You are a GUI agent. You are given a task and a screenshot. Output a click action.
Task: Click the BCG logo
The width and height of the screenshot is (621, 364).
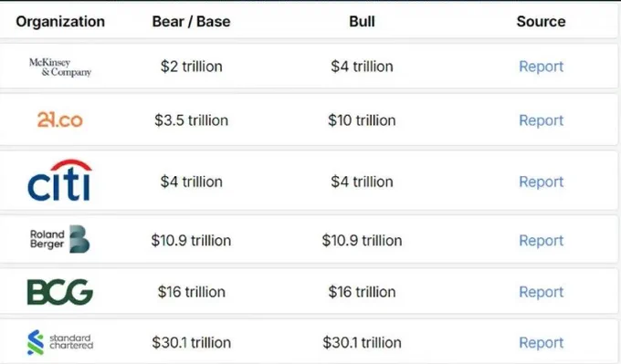(x=59, y=292)
